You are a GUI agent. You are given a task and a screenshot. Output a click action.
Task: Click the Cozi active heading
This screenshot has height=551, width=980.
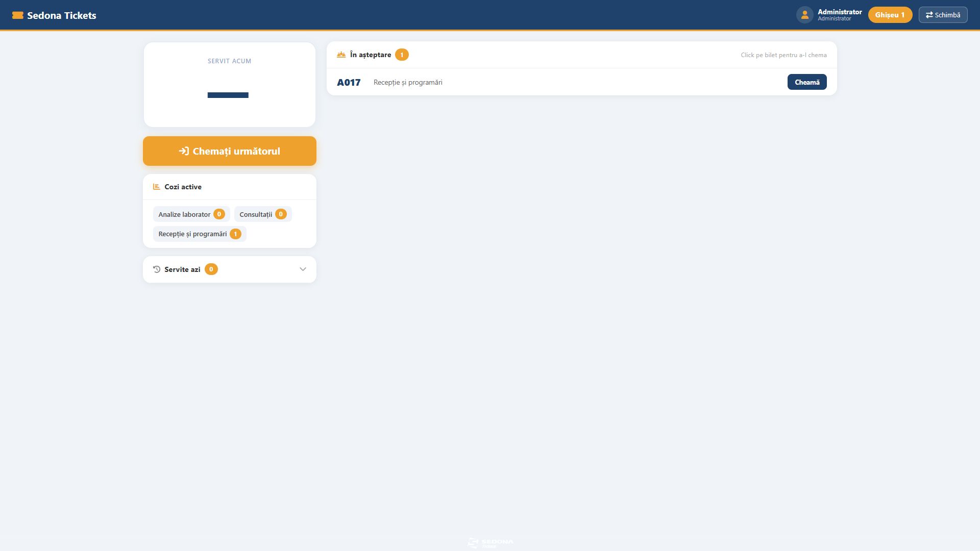[x=183, y=187]
